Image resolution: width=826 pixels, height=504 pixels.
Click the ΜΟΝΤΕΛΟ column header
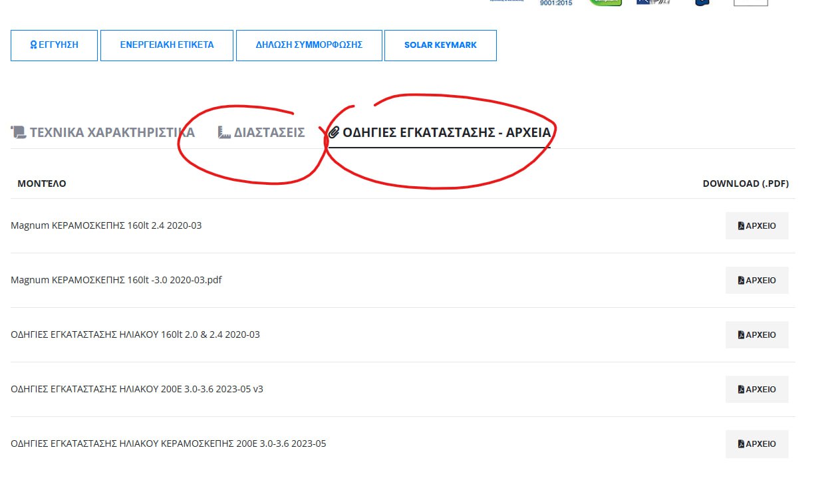[x=42, y=184]
